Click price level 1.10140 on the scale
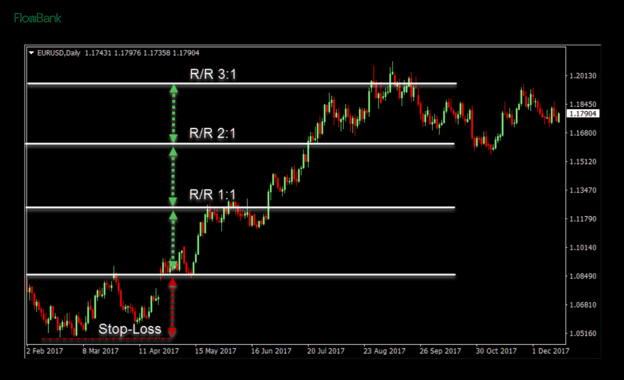This screenshot has width=624, height=380. click(583, 247)
